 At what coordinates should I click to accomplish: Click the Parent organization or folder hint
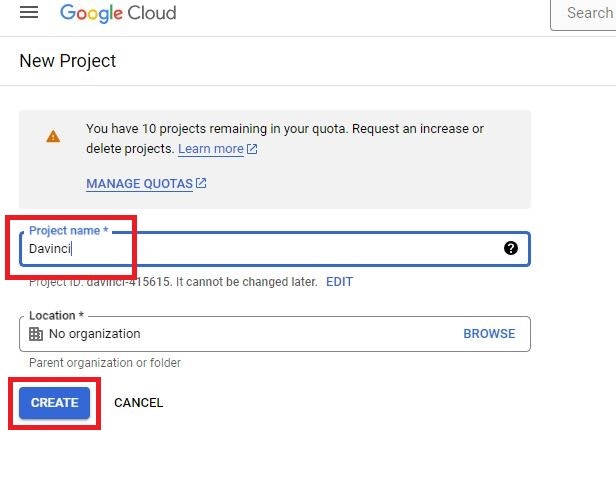click(x=105, y=363)
